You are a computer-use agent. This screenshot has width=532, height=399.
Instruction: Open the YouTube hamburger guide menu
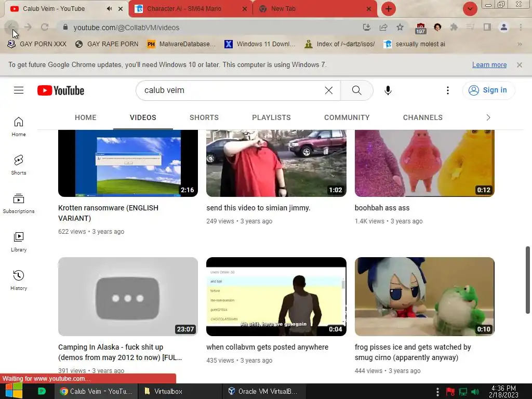pyautogui.click(x=19, y=90)
